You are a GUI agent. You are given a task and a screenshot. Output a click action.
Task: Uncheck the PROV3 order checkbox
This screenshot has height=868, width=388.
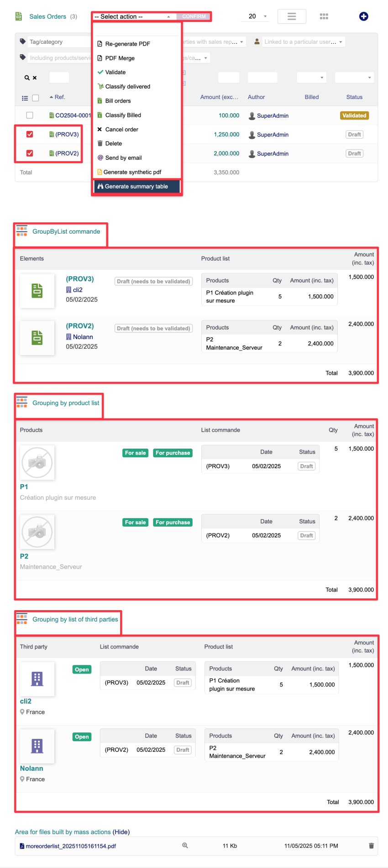pyautogui.click(x=30, y=135)
